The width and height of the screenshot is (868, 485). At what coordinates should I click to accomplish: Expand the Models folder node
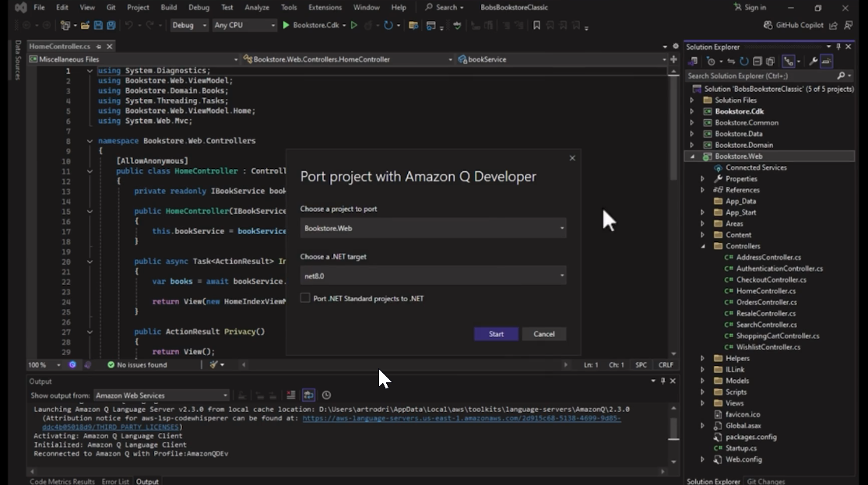point(703,381)
